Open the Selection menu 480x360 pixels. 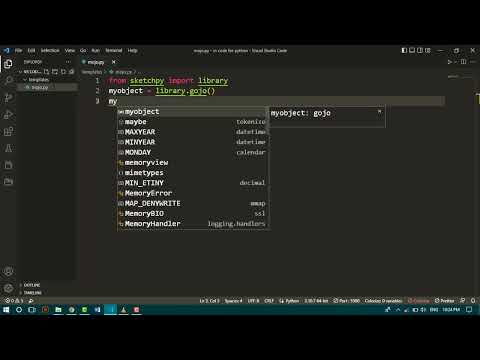pyautogui.click(x=50, y=51)
